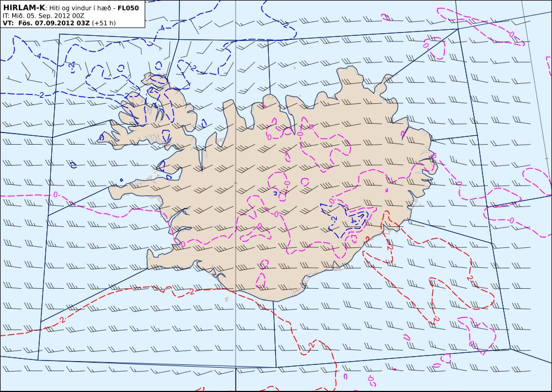Click the HIRLAM-K model title
This screenshot has width=552, height=392.
tap(24, 8)
